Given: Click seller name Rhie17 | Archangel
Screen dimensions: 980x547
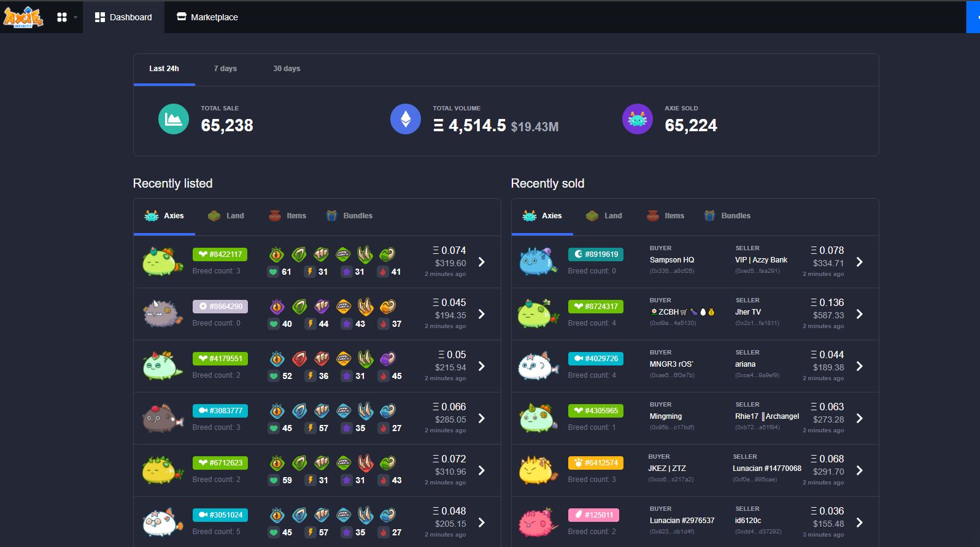Looking at the screenshot, I should pyautogui.click(x=767, y=416).
